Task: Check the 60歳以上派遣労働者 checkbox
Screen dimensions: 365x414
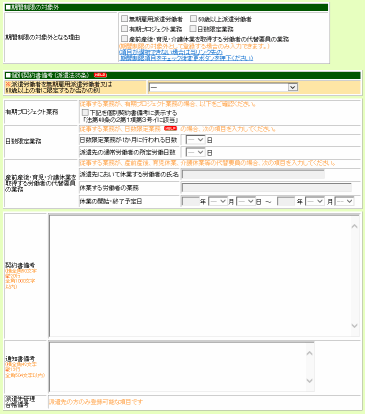Action: (193, 19)
